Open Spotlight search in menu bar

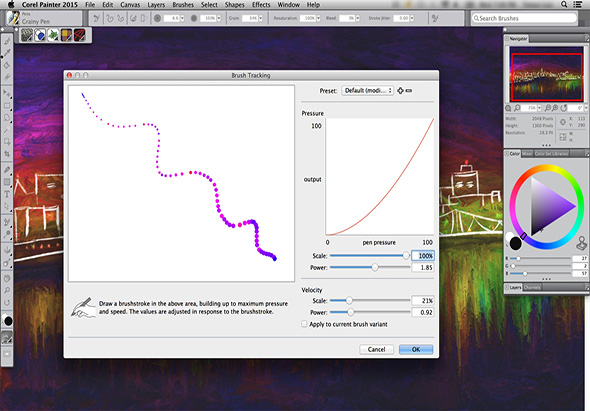pos(564,5)
